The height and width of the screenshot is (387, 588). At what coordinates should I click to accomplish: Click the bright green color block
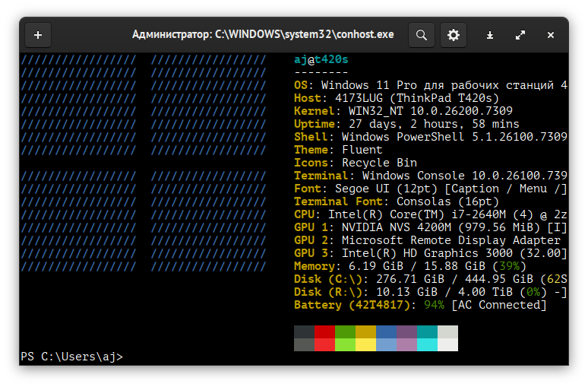(345, 344)
